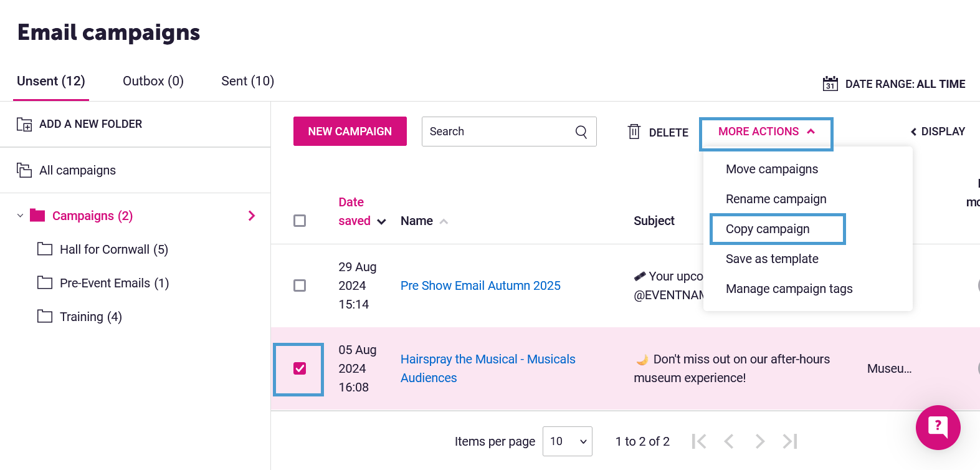980x470 pixels.
Task: Switch to the Sent tab
Action: pos(247,81)
